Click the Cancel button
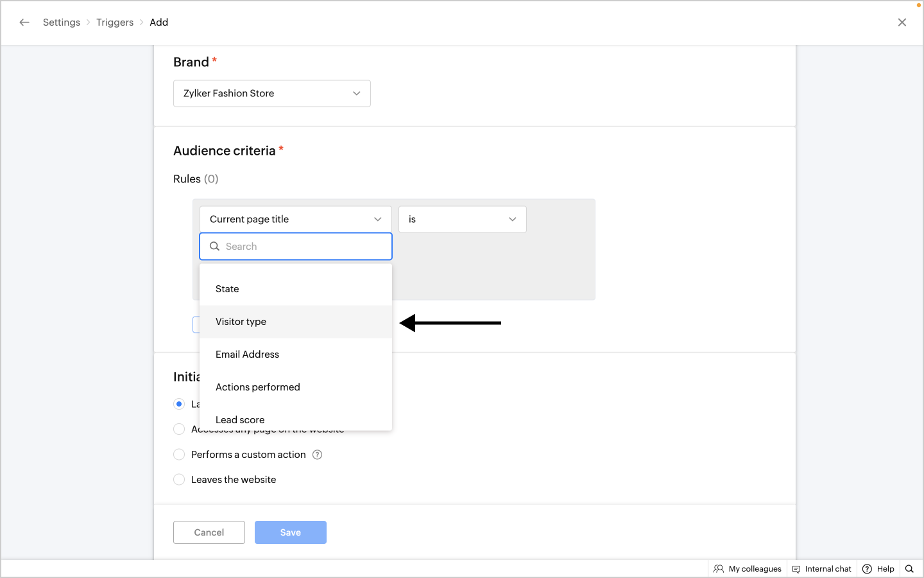 click(209, 532)
